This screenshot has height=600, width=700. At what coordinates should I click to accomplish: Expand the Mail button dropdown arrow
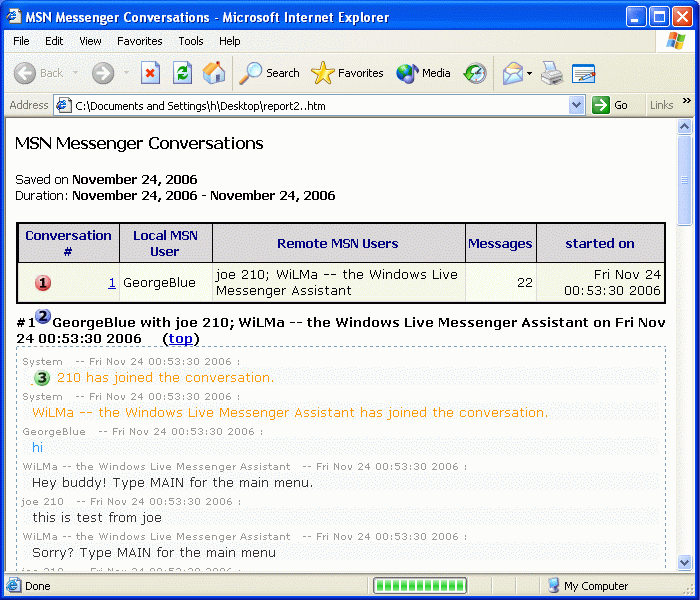(x=529, y=73)
